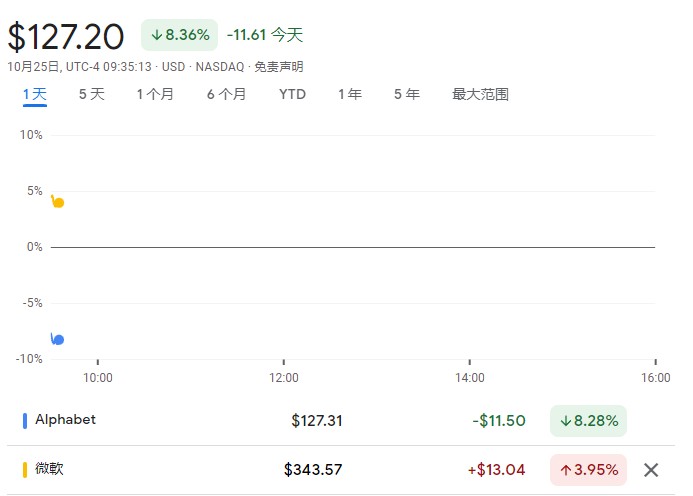The height and width of the screenshot is (496, 693).
Task: Open the 6个月 time range
Action: [x=226, y=95]
